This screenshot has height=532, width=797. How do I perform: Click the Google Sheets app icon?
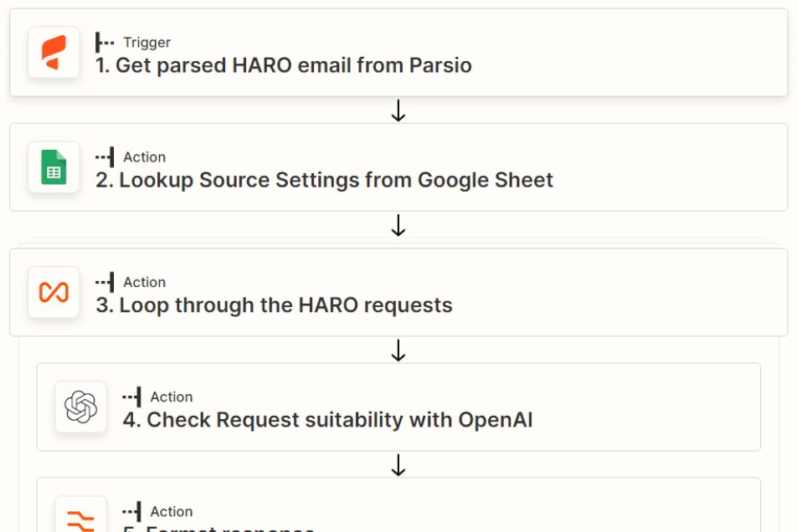click(54, 167)
